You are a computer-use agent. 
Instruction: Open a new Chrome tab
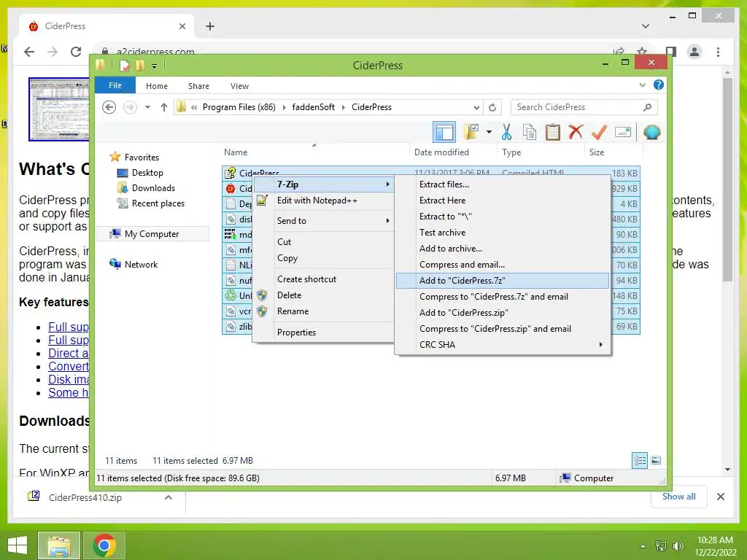pyautogui.click(x=210, y=26)
